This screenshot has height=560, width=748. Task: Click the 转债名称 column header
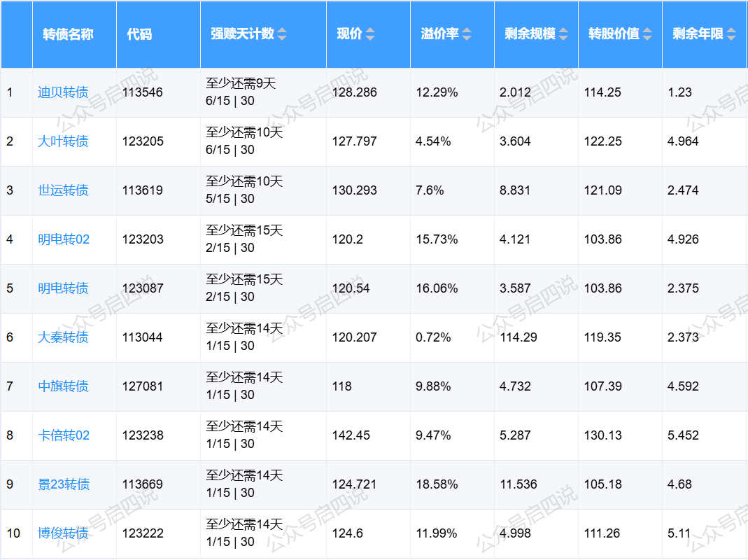[x=68, y=34]
